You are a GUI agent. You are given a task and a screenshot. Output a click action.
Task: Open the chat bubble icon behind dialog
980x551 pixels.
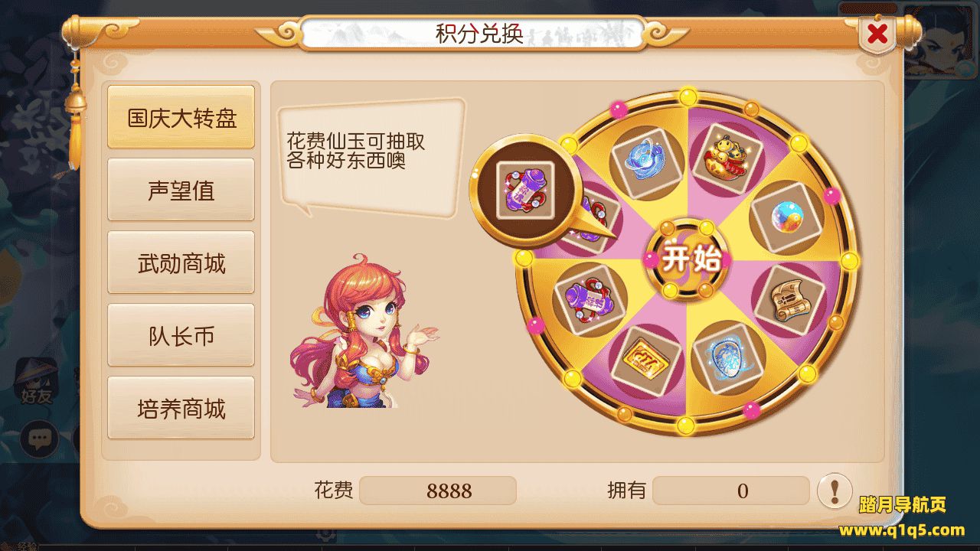pyautogui.click(x=39, y=439)
